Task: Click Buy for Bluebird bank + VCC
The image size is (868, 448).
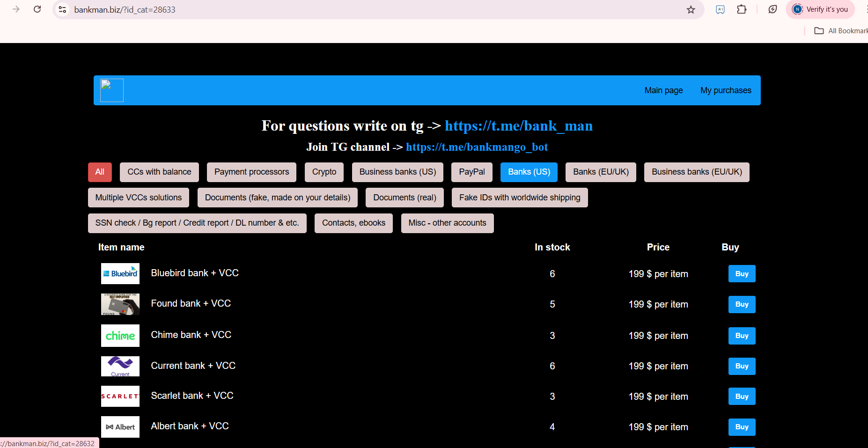Action: (x=742, y=274)
